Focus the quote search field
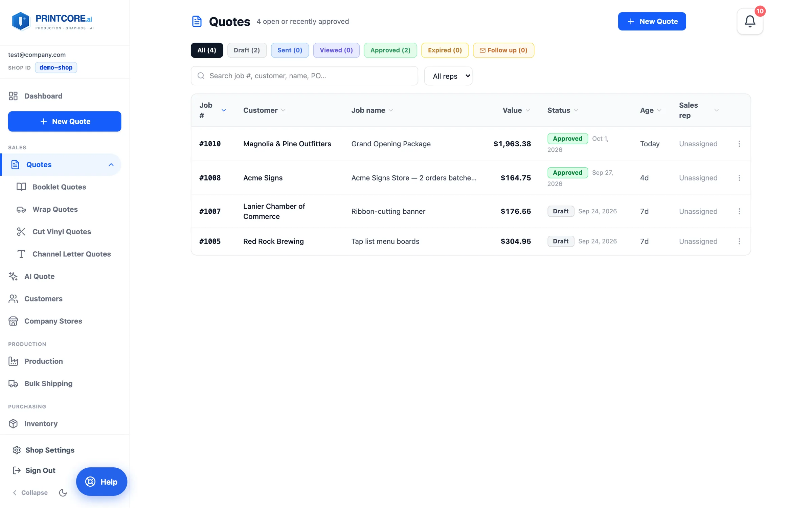 point(304,76)
